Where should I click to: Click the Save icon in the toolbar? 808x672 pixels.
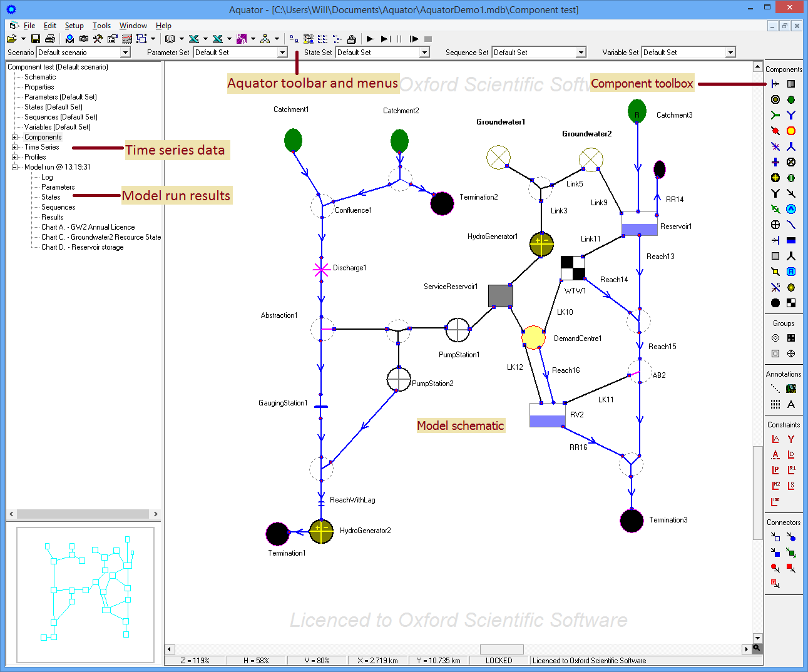point(36,39)
